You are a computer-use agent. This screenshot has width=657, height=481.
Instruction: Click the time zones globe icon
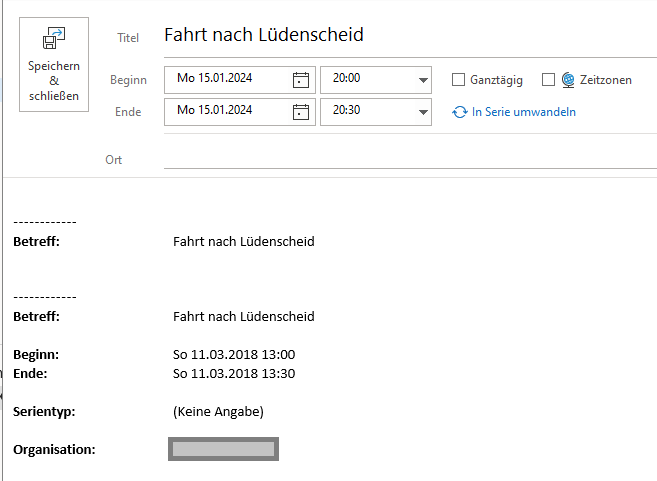point(568,80)
